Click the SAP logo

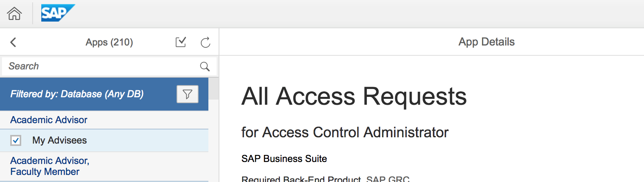coord(58,13)
